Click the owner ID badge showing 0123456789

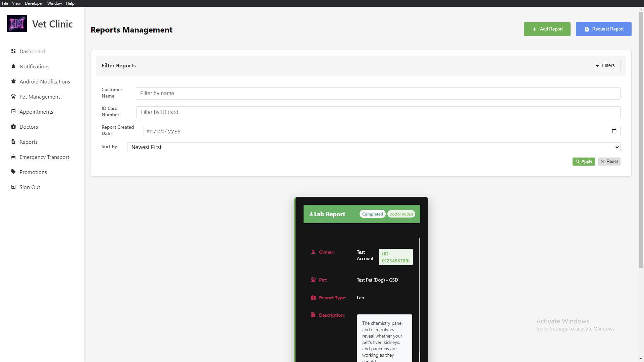[395, 257]
